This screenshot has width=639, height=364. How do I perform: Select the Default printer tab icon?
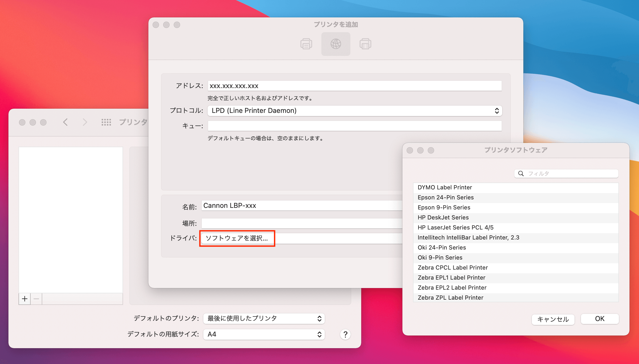(x=306, y=44)
